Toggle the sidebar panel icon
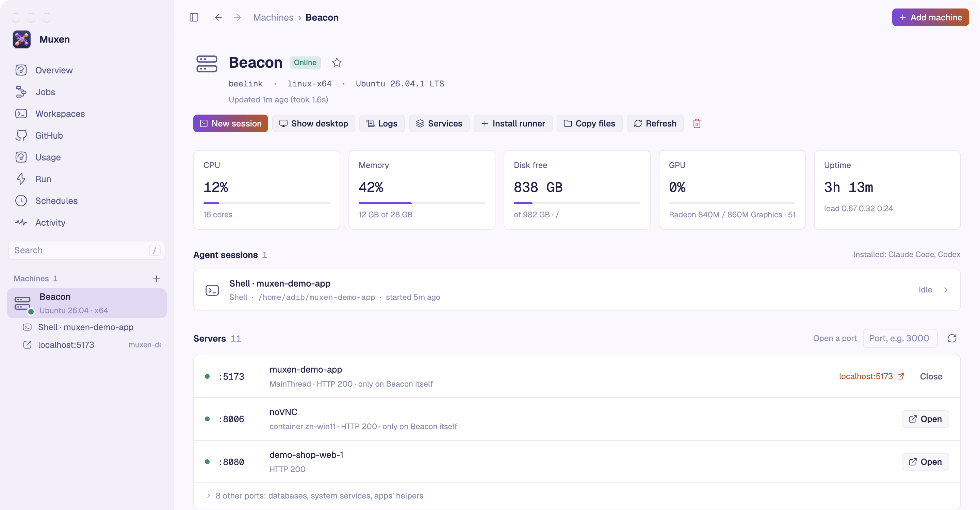This screenshot has height=510, width=980. [194, 17]
